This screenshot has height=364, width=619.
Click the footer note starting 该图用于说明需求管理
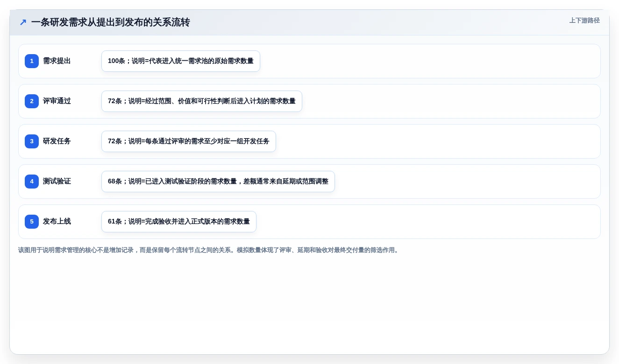(209, 250)
